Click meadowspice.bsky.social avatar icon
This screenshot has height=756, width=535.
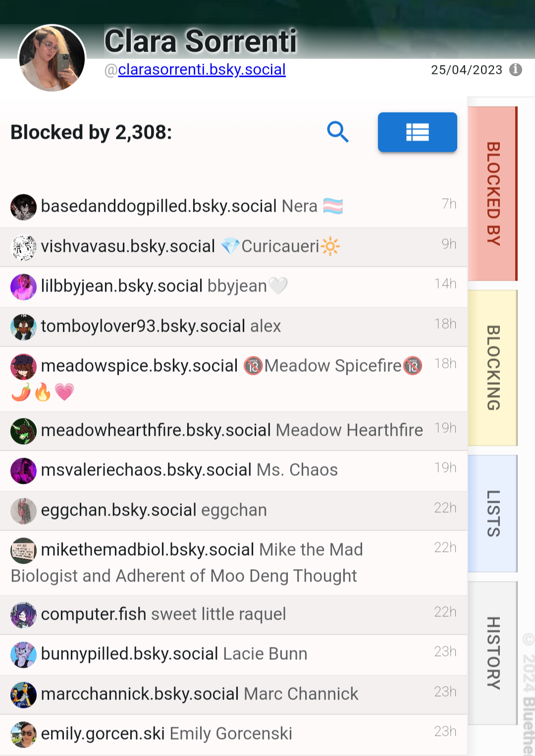(23, 367)
